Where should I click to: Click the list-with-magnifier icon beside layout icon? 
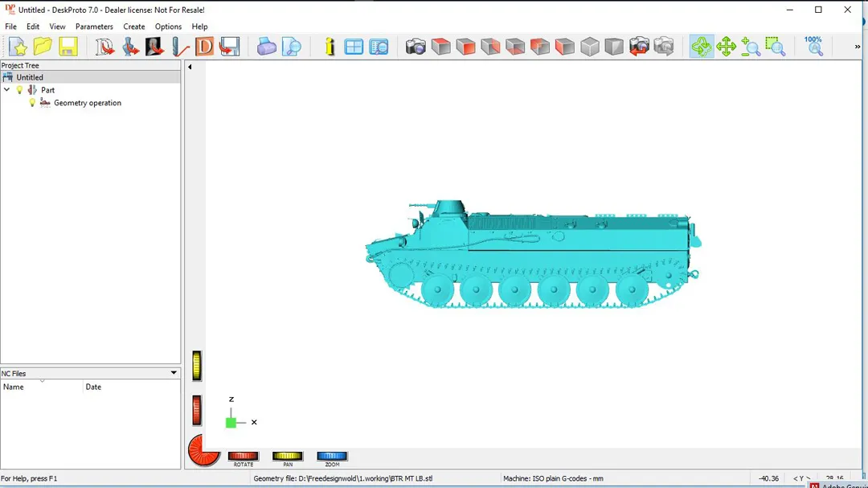click(379, 47)
